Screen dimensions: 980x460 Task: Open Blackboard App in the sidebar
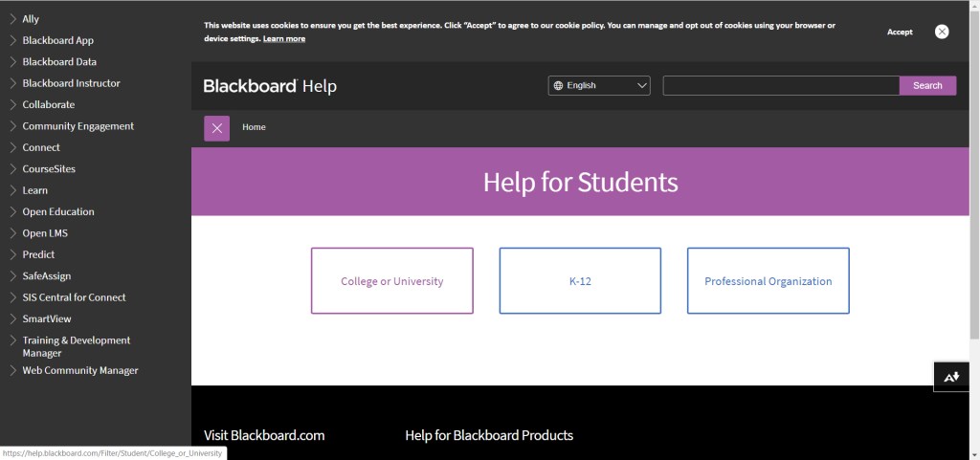pos(57,40)
